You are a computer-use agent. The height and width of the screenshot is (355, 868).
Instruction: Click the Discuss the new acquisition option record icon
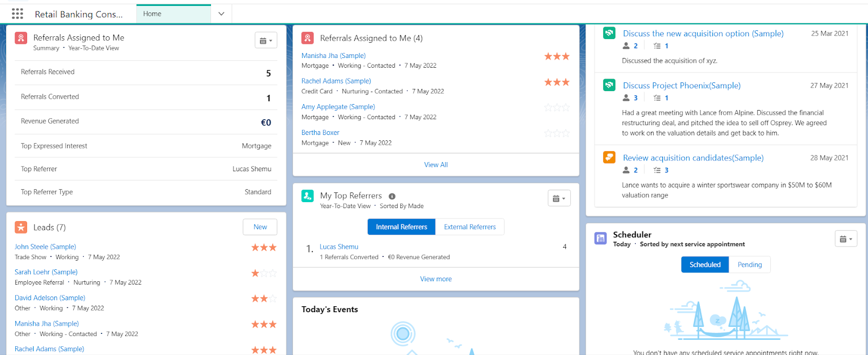tap(609, 33)
